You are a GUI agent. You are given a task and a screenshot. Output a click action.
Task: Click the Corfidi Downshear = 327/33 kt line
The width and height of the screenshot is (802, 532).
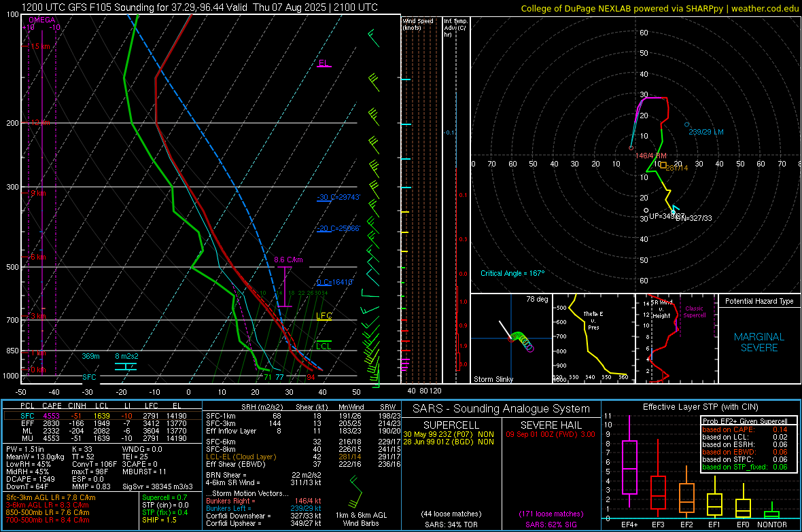264,516
